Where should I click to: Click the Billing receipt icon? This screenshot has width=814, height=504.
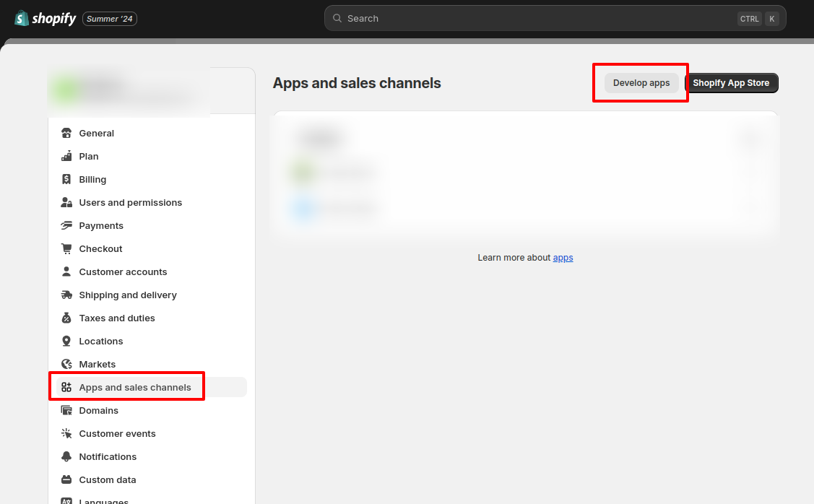(66, 180)
